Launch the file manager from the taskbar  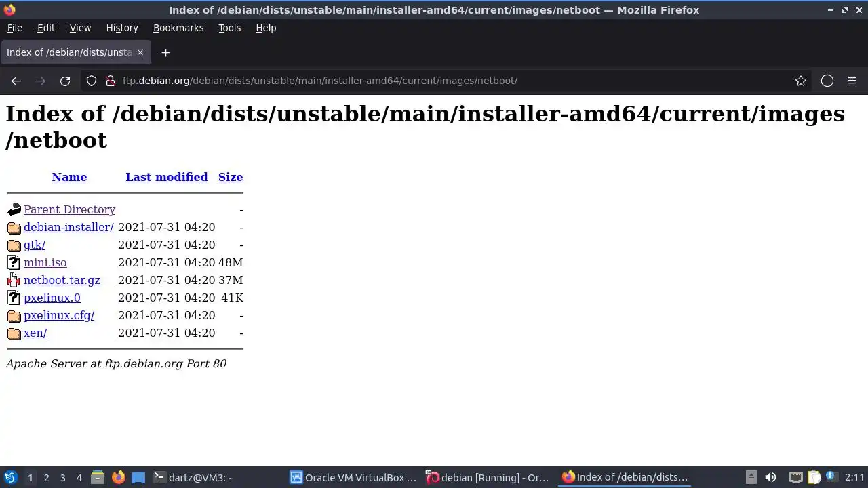[98, 477]
